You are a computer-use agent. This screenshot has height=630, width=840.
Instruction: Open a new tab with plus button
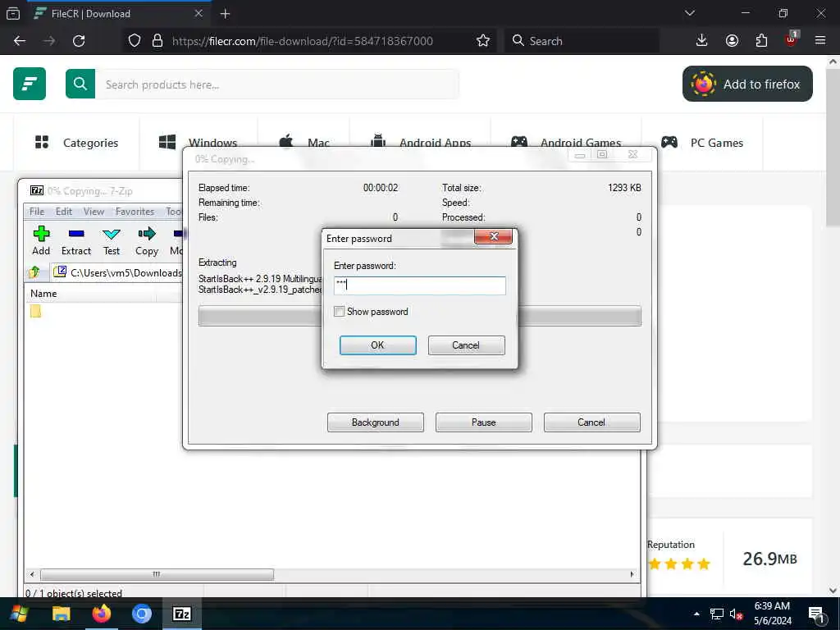point(225,14)
